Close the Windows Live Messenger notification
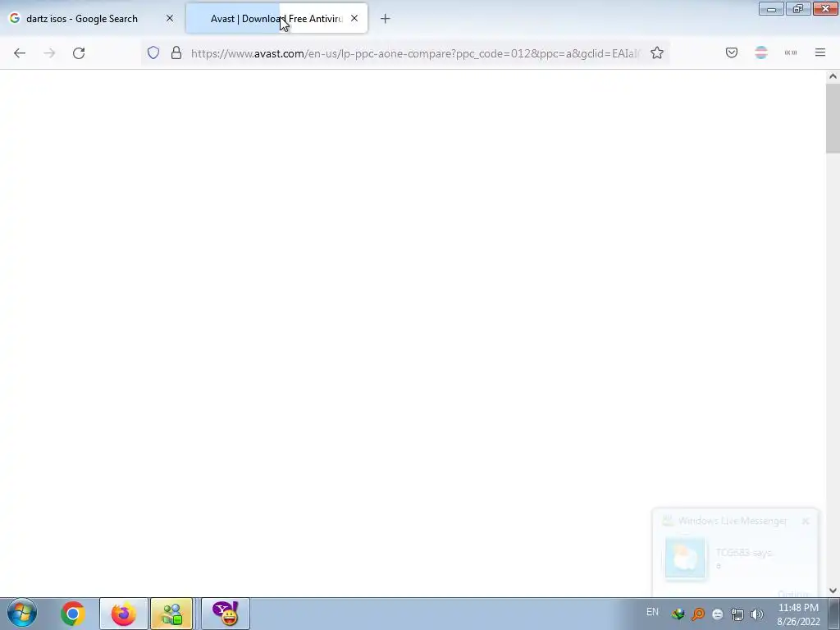 point(806,521)
